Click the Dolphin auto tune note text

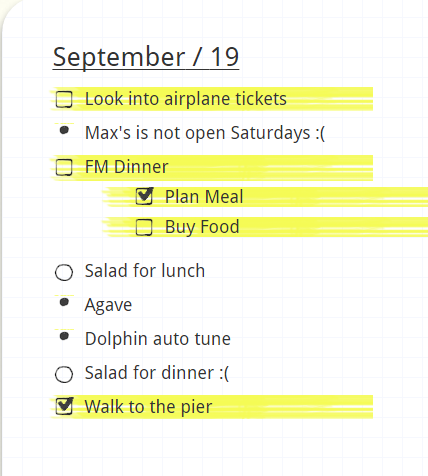point(158,339)
